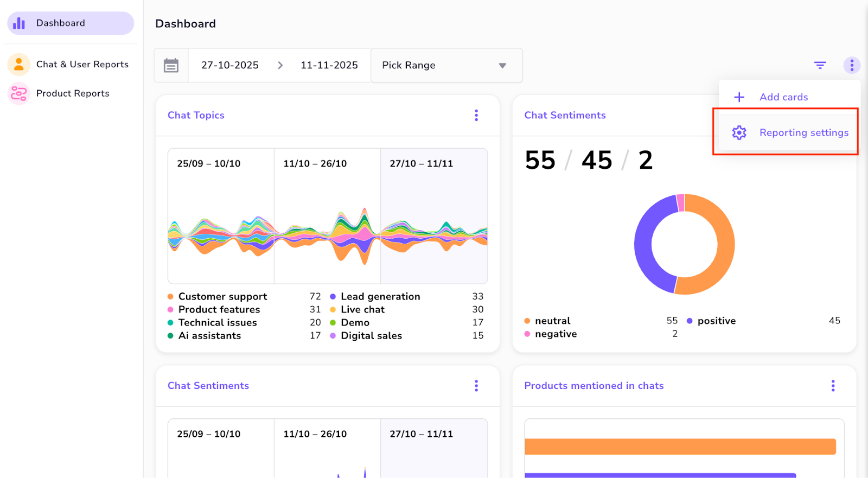Open Chat & User Reports page

point(82,65)
